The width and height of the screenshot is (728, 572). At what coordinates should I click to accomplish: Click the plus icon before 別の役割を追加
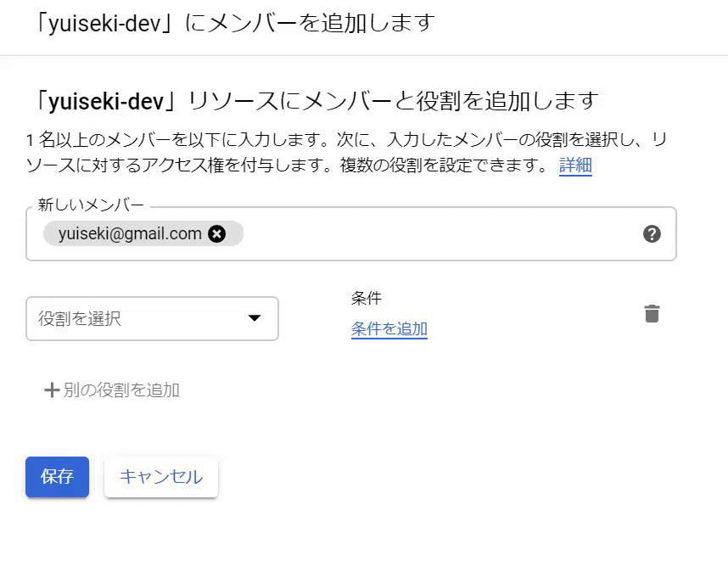tap(52, 390)
